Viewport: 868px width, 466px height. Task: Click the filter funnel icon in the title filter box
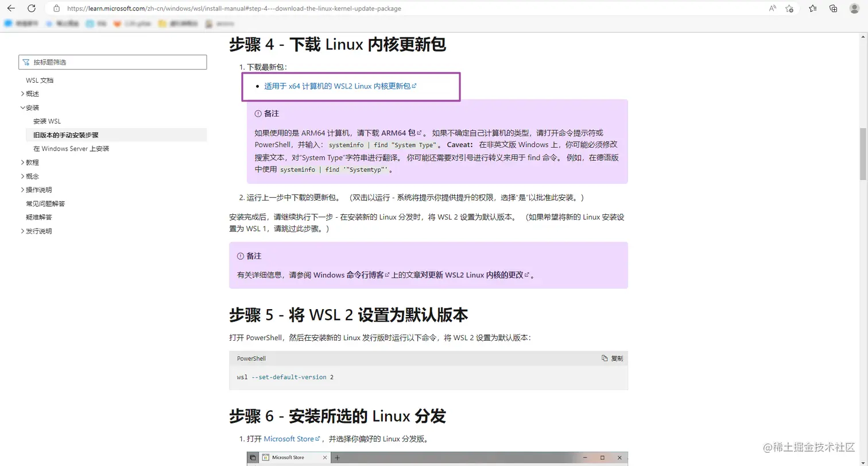[x=26, y=62]
